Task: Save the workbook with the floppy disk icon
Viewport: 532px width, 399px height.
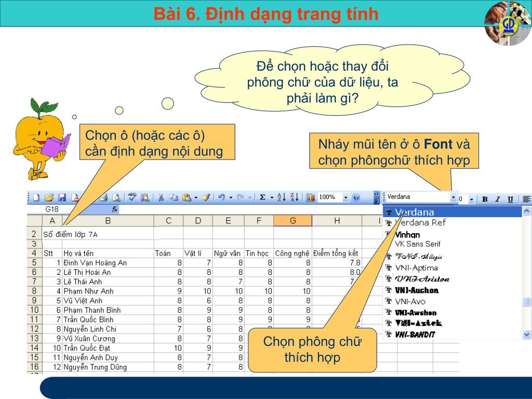Action: (62, 197)
